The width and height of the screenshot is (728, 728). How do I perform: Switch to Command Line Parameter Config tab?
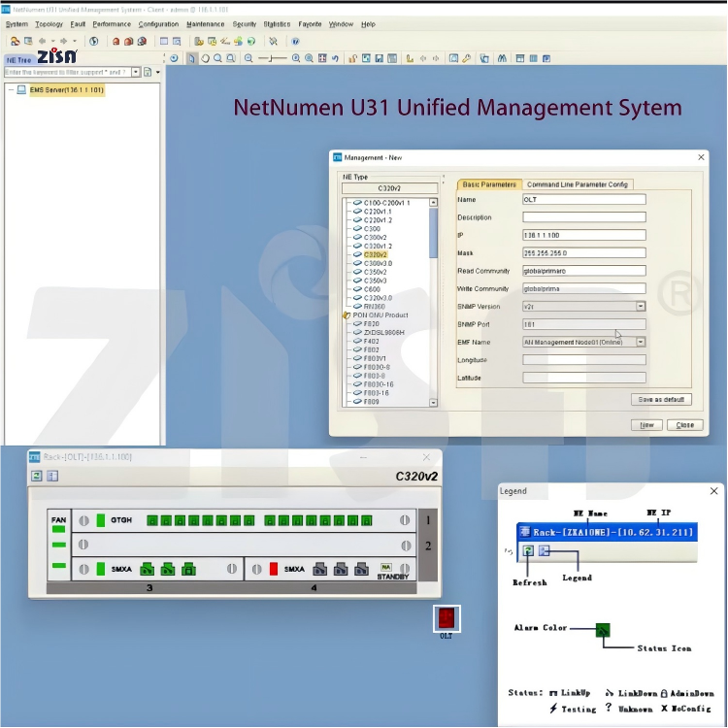pos(578,184)
